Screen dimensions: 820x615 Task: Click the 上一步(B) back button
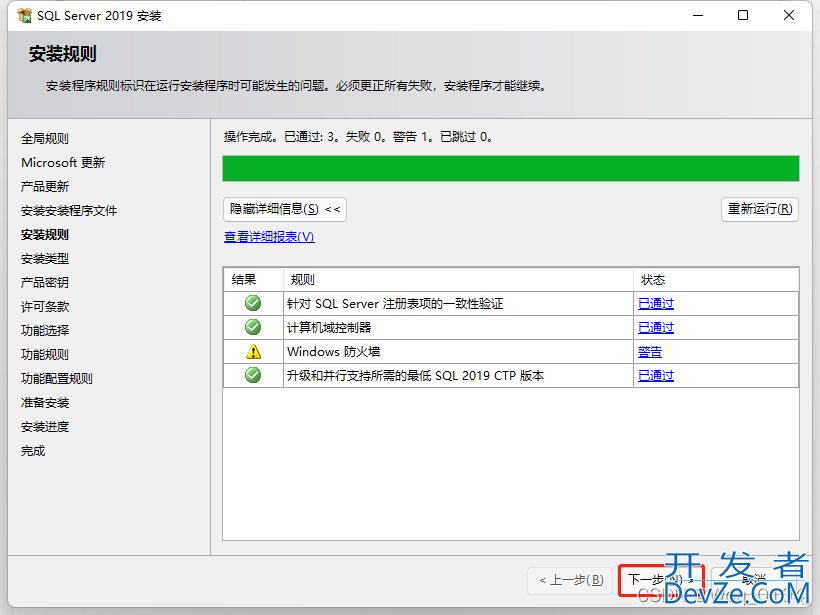pos(570,580)
